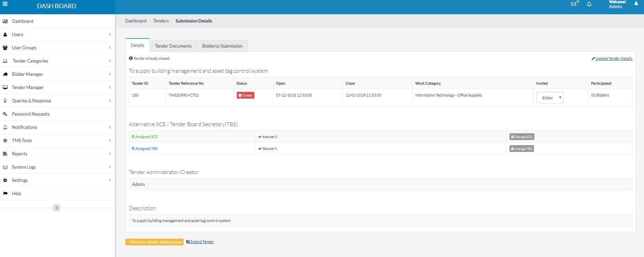Open the mail messages icon
This screenshot has width=644, height=257.
574,4
